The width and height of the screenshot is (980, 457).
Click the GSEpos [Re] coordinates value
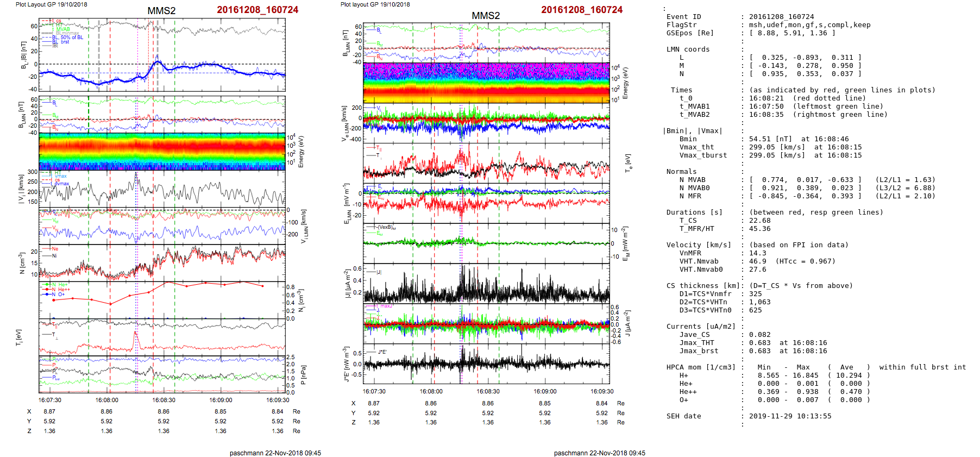(792, 33)
